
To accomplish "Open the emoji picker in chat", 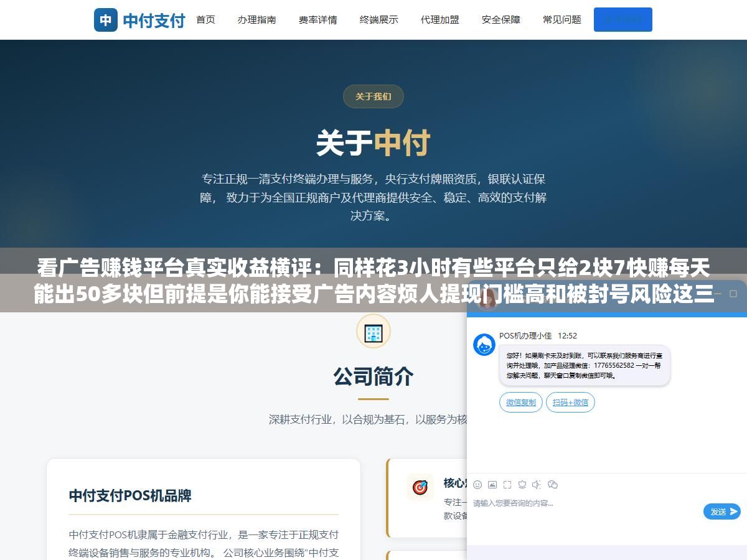I will [x=477, y=485].
